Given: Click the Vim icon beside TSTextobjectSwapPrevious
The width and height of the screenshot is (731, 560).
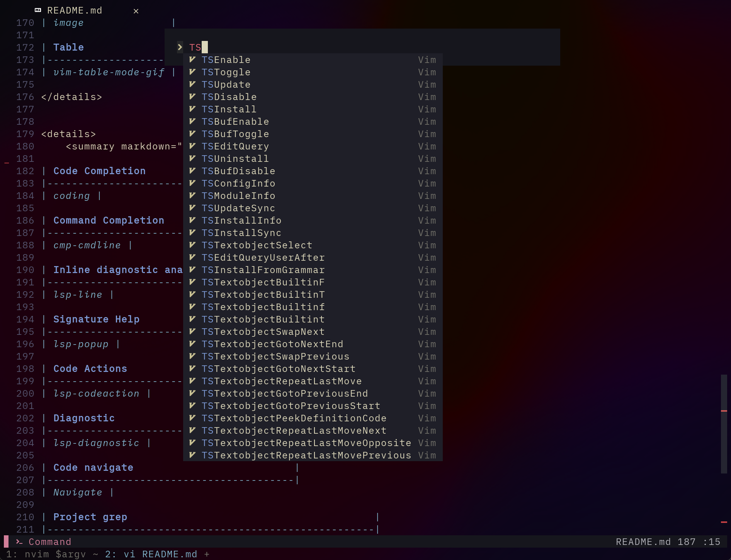Looking at the screenshot, I should (x=192, y=356).
